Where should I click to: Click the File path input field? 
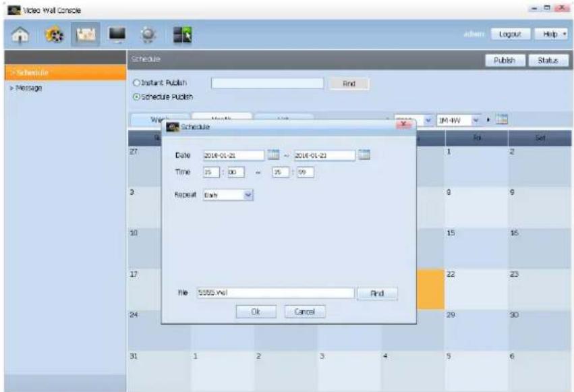pos(275,293)
